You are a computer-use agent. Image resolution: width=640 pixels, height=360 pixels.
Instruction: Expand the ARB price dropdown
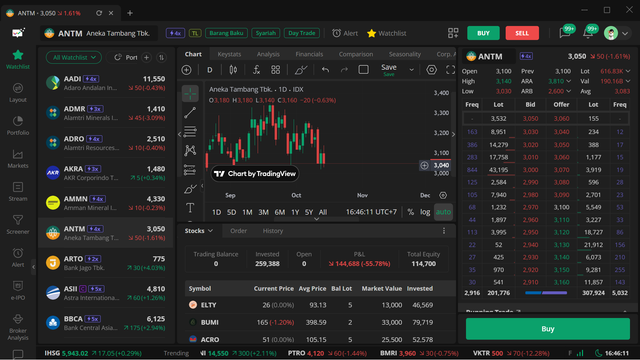click(569, 91)
